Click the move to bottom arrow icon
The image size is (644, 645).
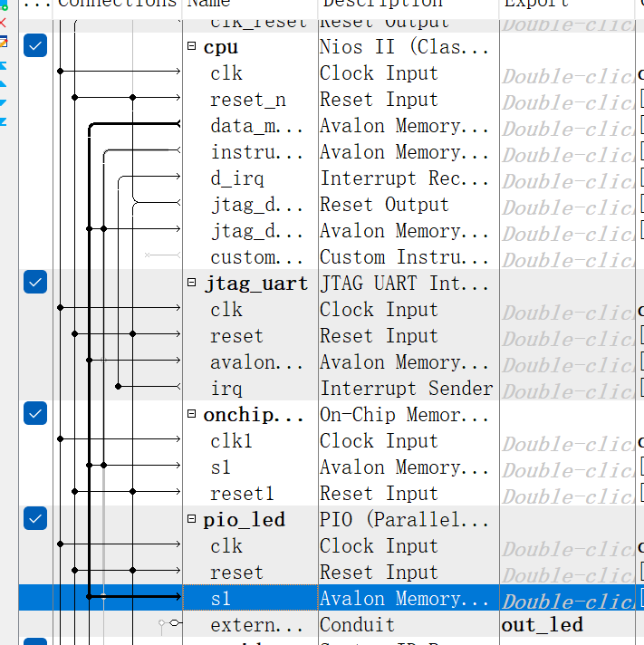pyautogui.click(x=4, y=121)
